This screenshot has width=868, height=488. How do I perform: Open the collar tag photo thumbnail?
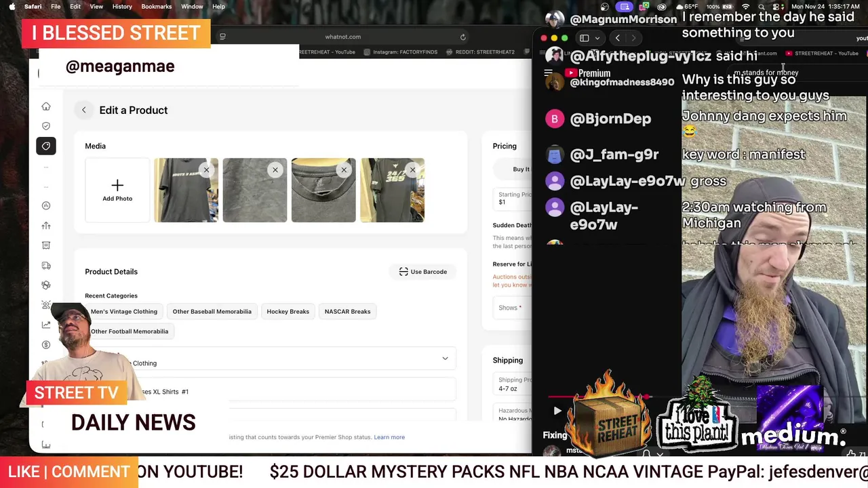323,190
